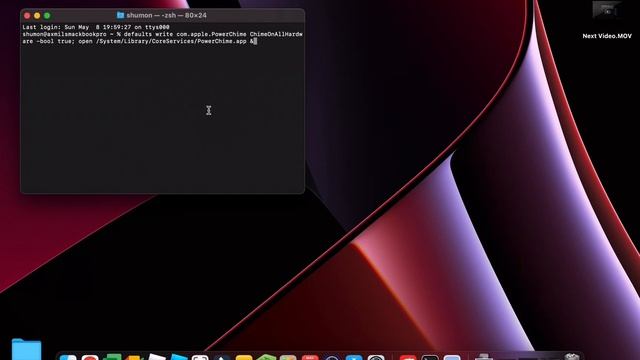Viewport: 640px width, 360px height.
Task: Minimize the Terminal window with the yellow button
Action: (x=37, y=16)
